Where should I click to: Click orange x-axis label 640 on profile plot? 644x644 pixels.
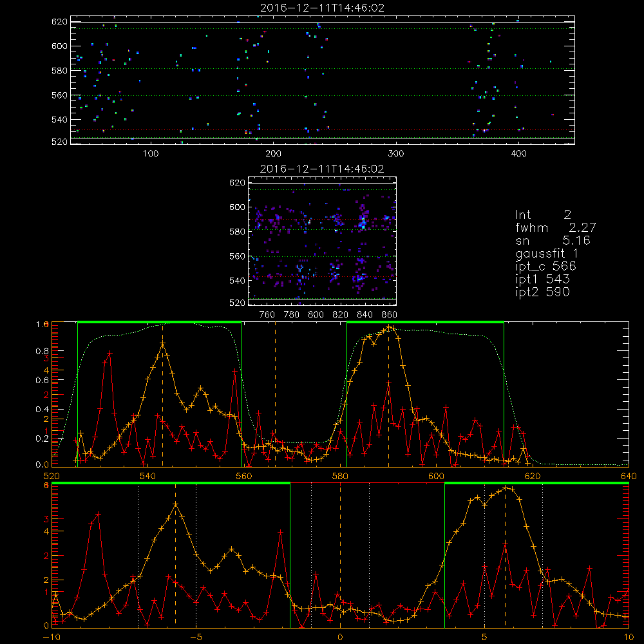point(629,476)
